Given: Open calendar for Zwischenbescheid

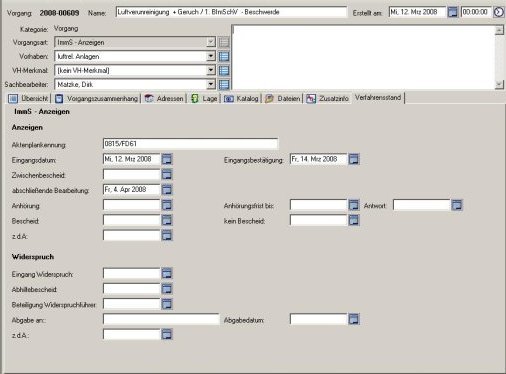Looking at the screenshot, I should tap(167, 174).
